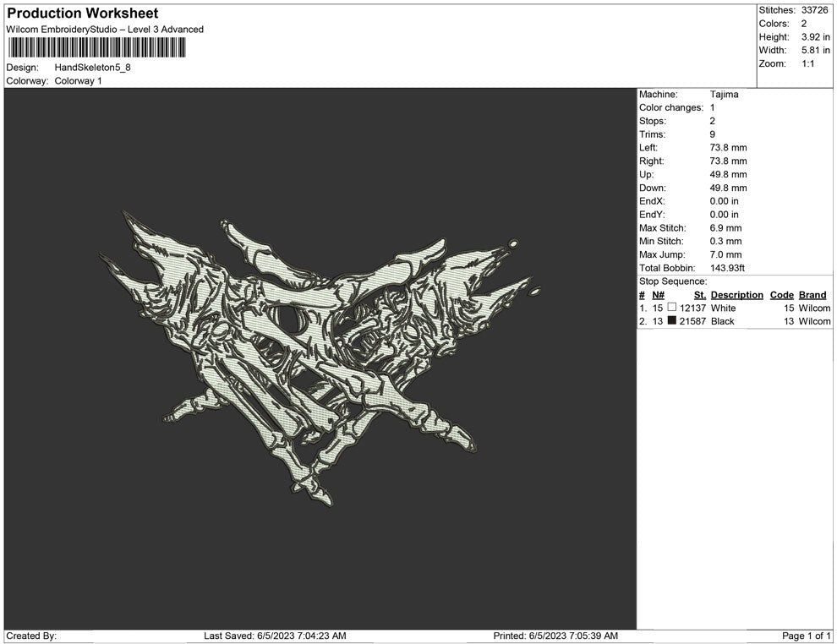Click the St. column header
Image resolution: width=837 pixels, height=644 pixels.
699,295
